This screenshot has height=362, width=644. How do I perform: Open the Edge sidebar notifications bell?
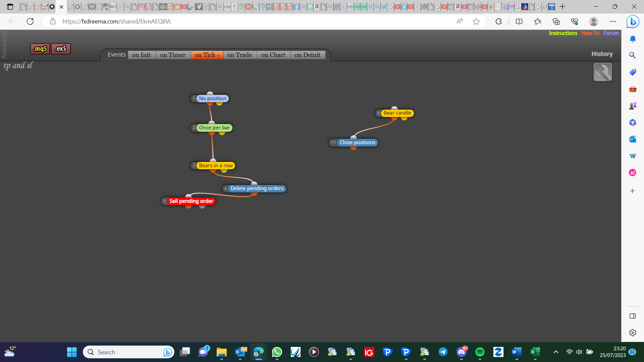coord(633,39)
